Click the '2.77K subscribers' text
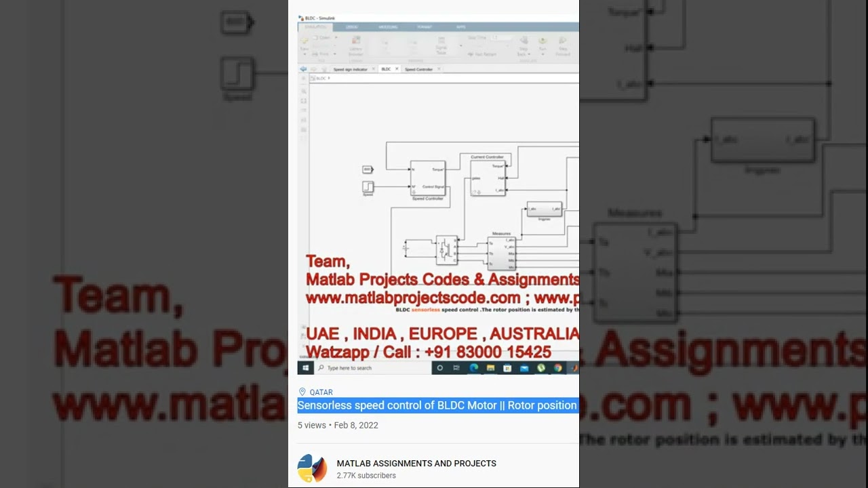Screen dimensions: 868x488 click(366, 476)
